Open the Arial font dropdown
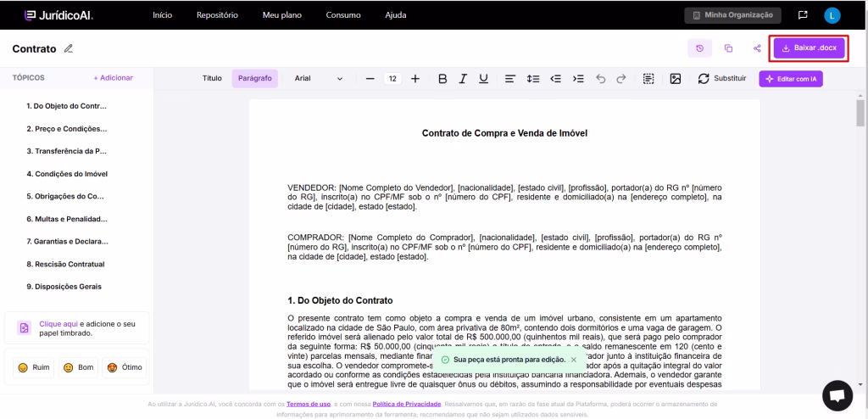868x419 pixels. 319,79
